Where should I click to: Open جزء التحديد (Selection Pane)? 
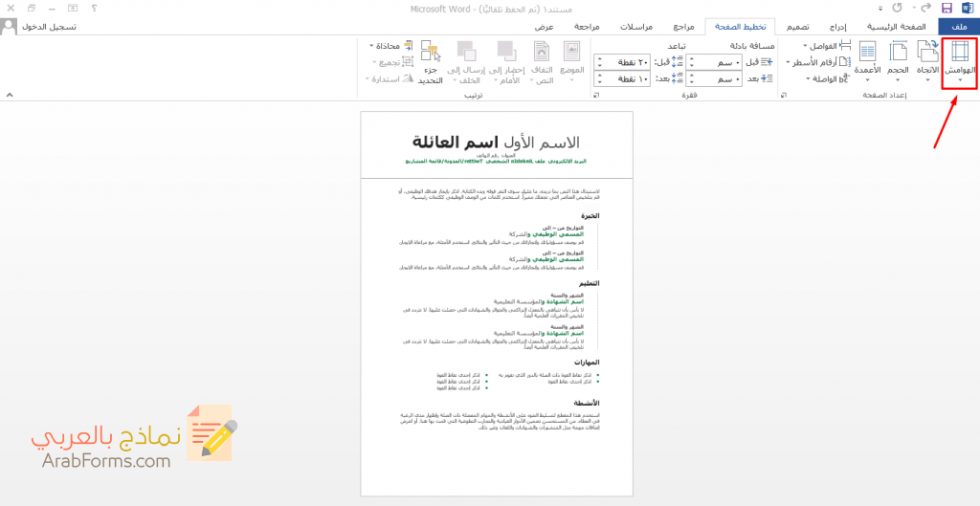point(431,62)
